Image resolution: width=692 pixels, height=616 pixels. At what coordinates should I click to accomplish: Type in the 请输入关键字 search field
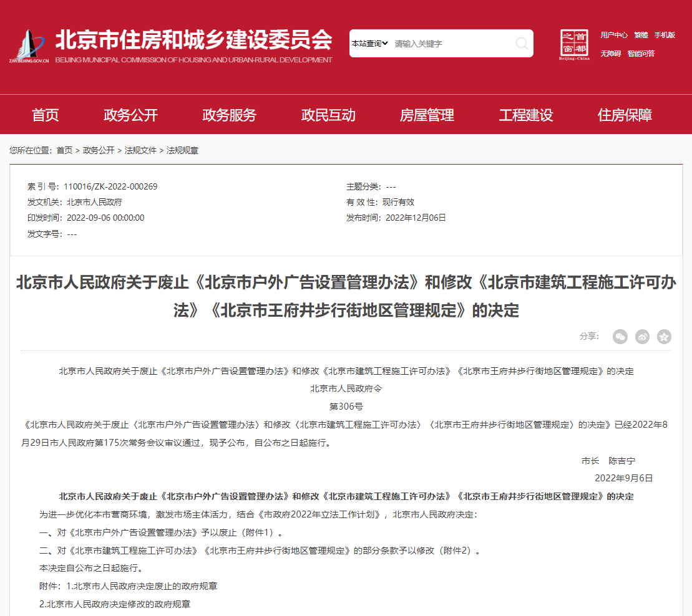pos(449,44)
